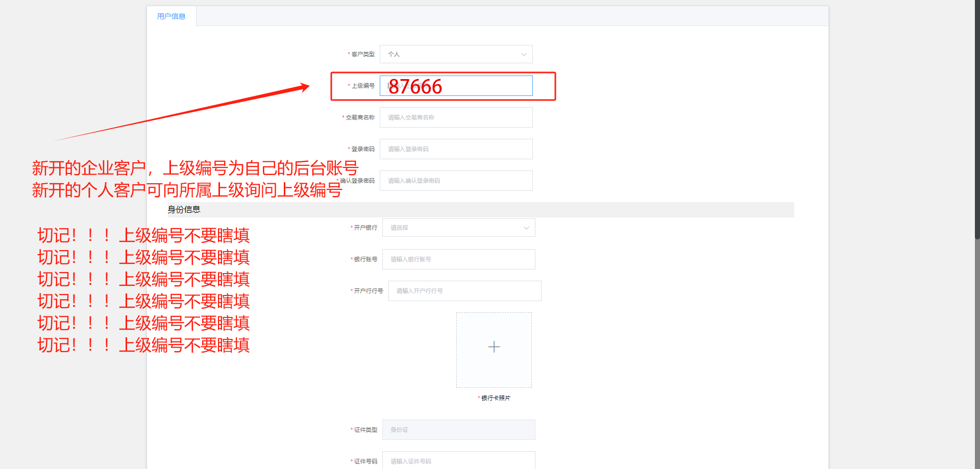The width and height of the screenshot is (980, 469).
Task: Click the plus icon to upload bank card photo
Action: (x=494, y=347)
